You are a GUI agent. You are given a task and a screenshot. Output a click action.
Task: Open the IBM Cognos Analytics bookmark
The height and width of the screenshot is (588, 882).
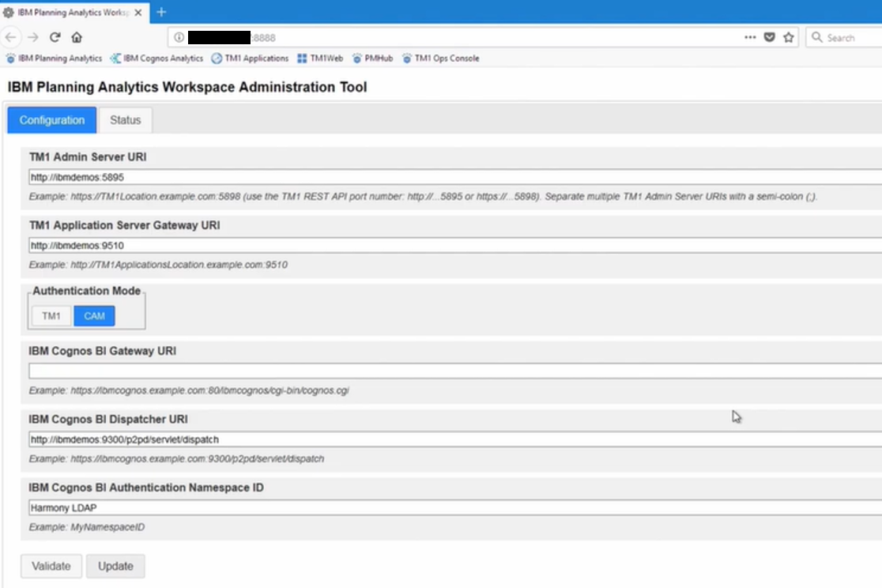coord(157,58)
